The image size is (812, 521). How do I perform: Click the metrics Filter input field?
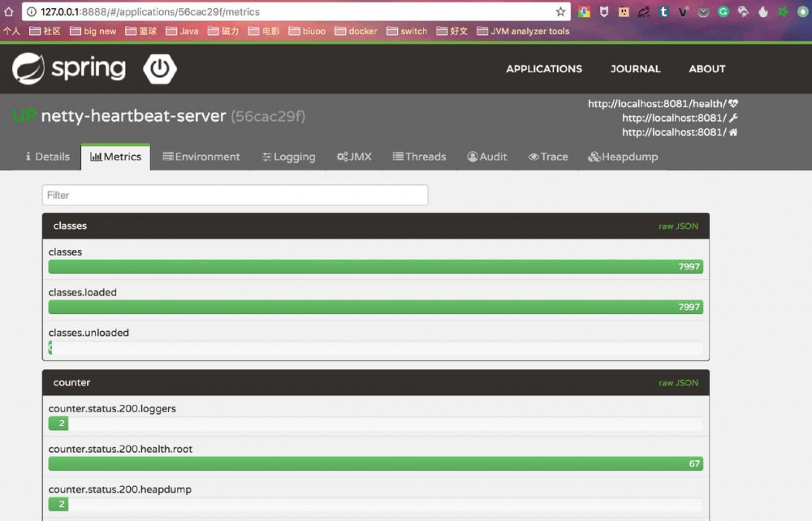coord(235,195)
